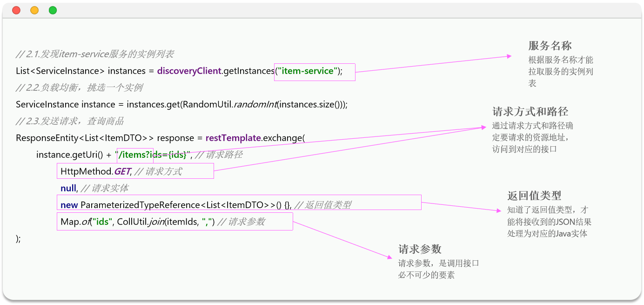The width and height of the screenshot is (644, 305).
Task: Click the yellow minimize circle icon
Action: pyautogui.click(x=34, y=9)
